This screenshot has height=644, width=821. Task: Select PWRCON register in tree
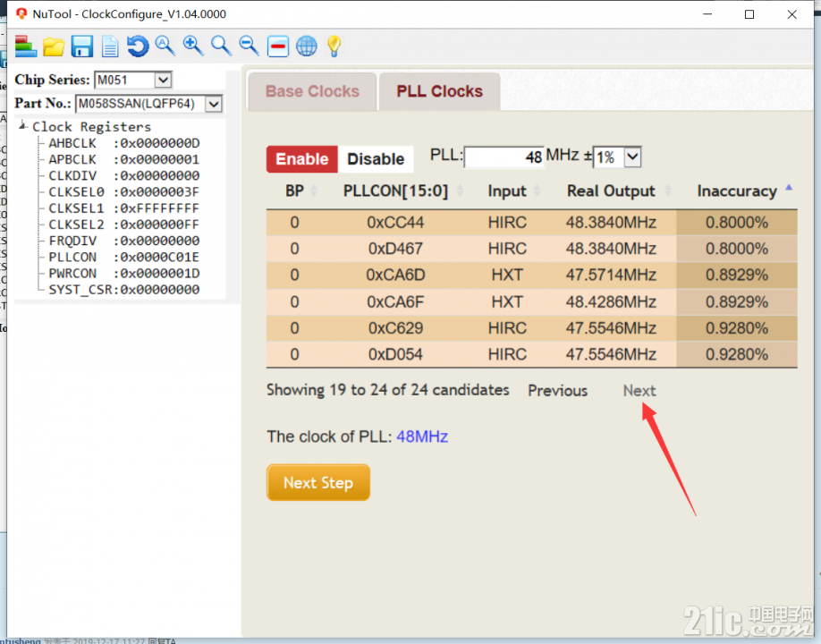click(x=123, y=274)
